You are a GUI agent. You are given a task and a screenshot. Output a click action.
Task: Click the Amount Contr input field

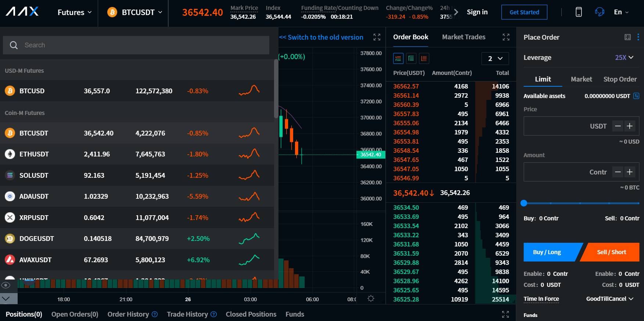click(581, 172)
